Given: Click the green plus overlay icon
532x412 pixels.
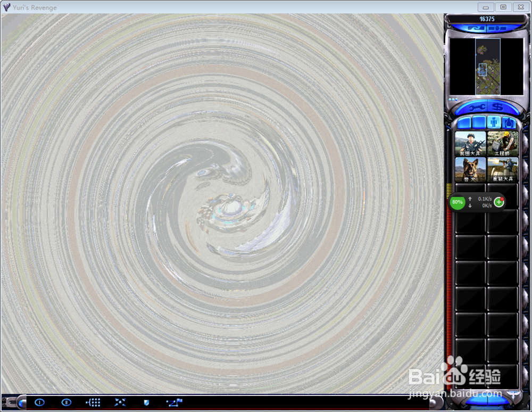Looking at the screenshot, I should pos(499,202).
